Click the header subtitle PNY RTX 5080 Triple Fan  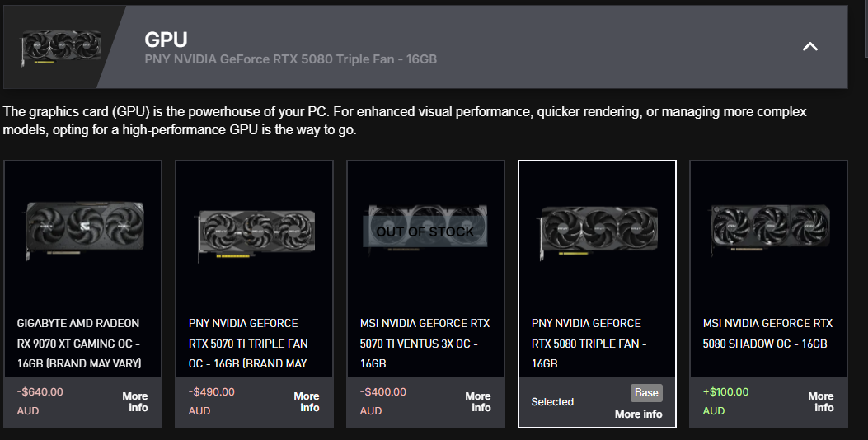tap(291, 59)
